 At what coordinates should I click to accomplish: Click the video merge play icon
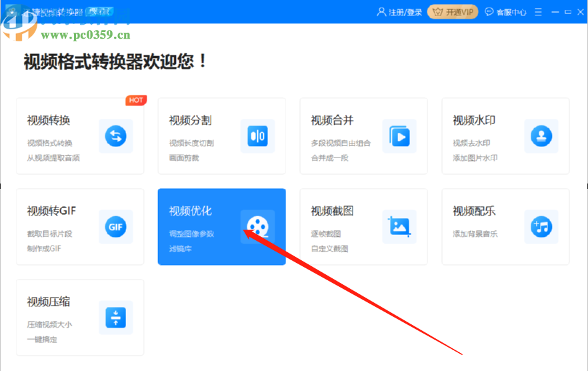[x=399, y=136]
